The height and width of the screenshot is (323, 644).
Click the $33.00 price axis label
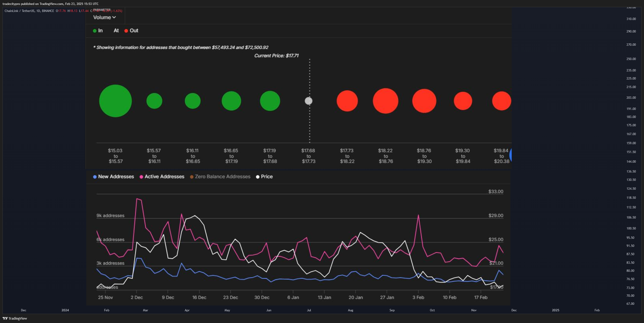point(496,192)
